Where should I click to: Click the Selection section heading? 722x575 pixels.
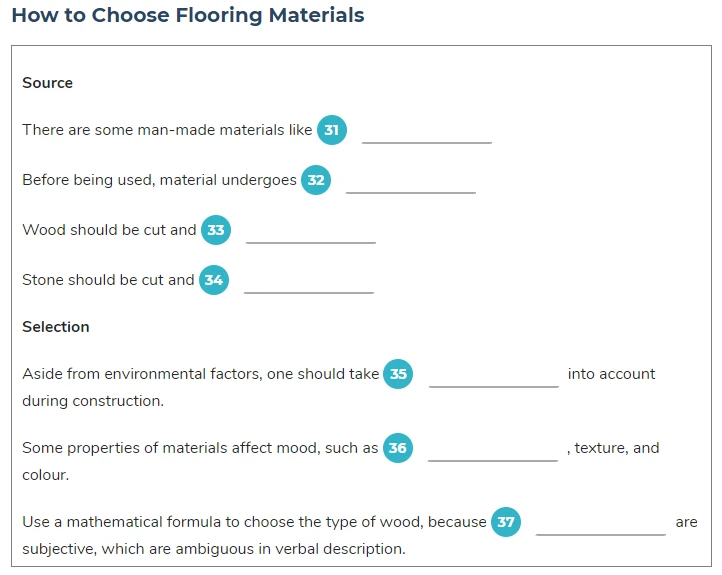(x=56, y=327)
